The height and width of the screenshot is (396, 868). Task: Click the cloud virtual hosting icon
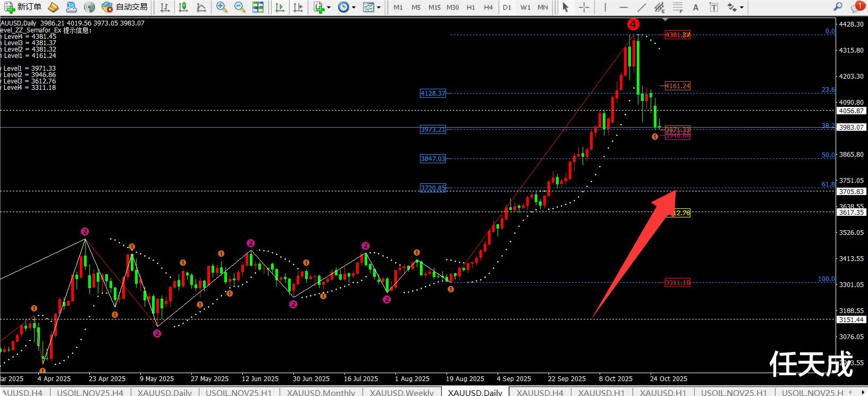[71, 7]
